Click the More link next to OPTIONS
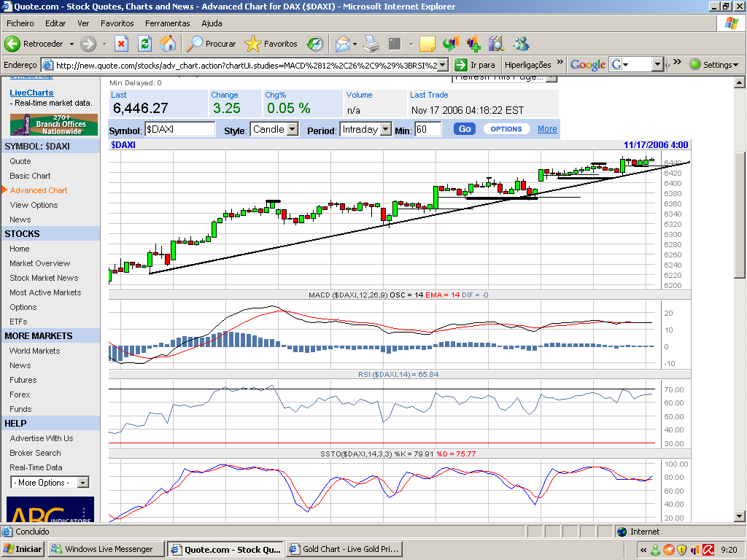This screenshot has width=747, height=560. (546, 129)
